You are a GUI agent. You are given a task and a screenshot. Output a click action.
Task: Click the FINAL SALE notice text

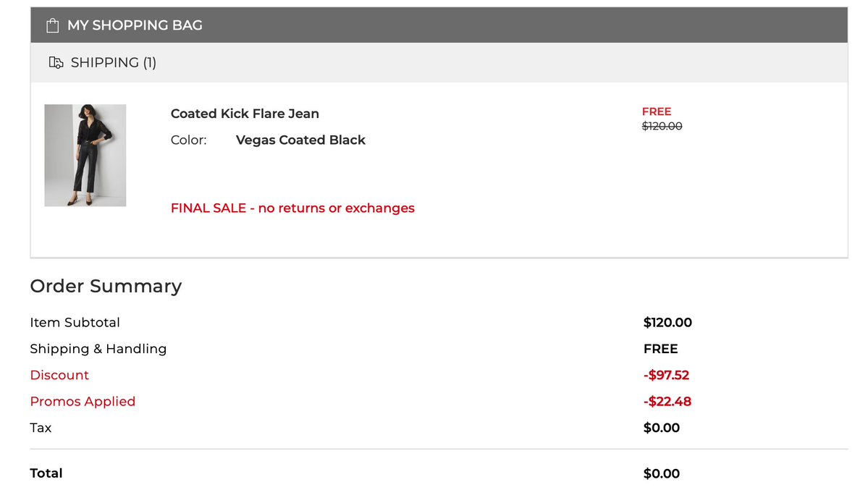292,208
